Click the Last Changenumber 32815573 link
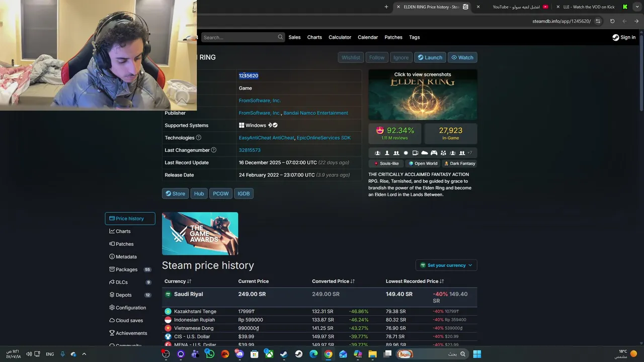The image size is (644, 362). 250,150
